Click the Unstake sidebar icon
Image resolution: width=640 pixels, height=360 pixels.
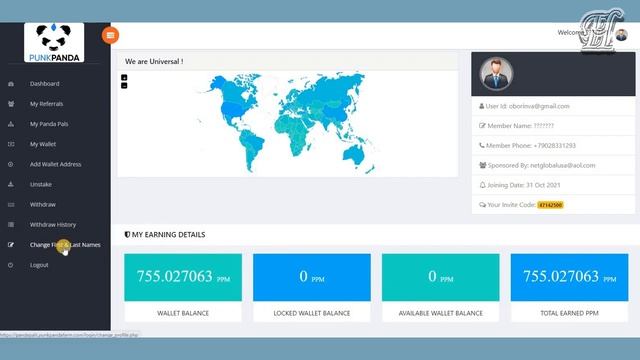11,184
